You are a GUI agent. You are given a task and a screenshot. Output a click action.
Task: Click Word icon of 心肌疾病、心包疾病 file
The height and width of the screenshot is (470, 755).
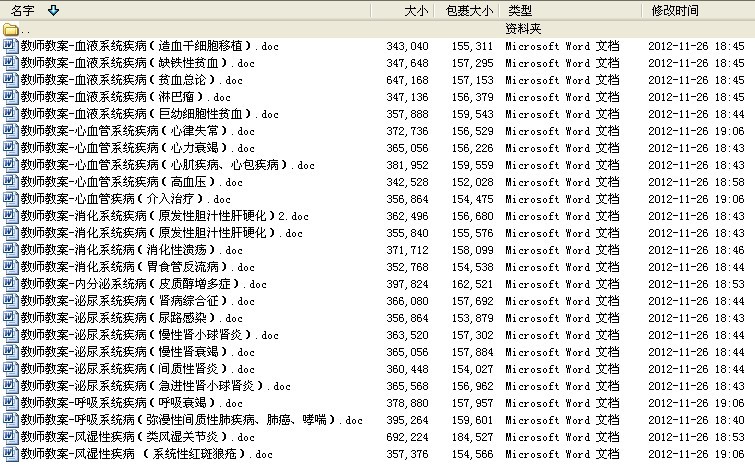11,165
